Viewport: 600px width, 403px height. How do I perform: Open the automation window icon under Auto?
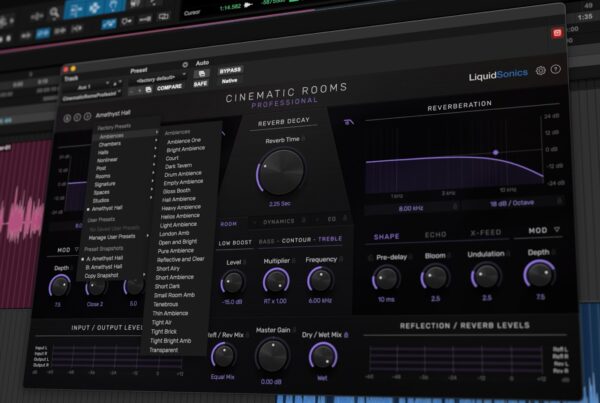click(x=202, y=73)
